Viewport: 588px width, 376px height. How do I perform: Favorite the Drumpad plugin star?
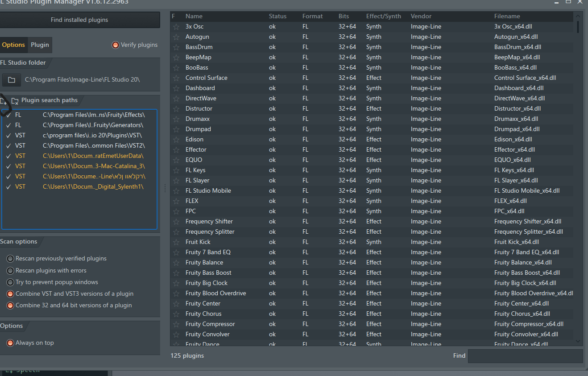pyautogui.click(x=176, y=129)
